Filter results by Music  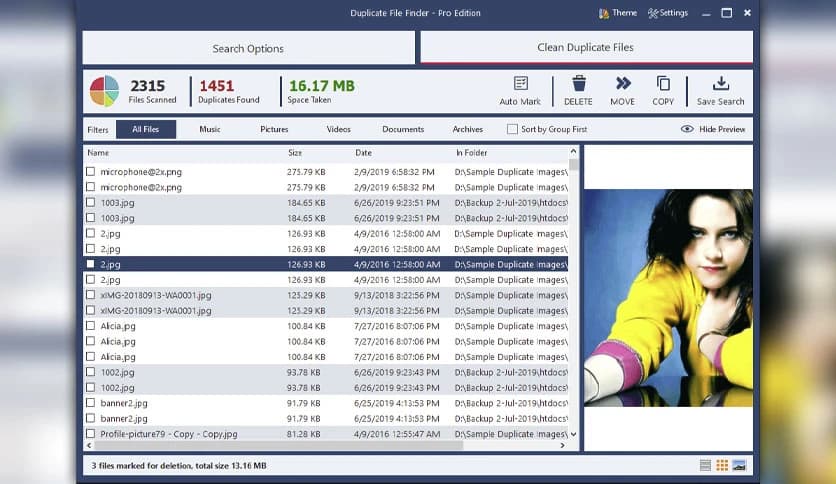coord(210,129)
